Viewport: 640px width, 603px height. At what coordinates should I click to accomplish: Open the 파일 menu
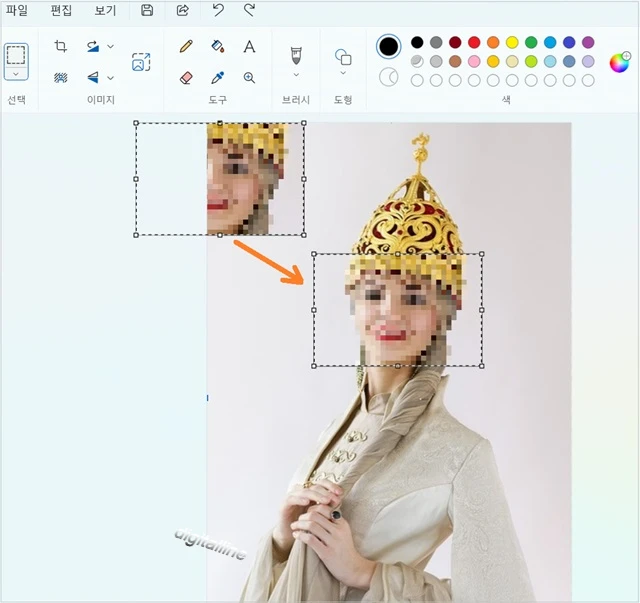coord(17,10)
